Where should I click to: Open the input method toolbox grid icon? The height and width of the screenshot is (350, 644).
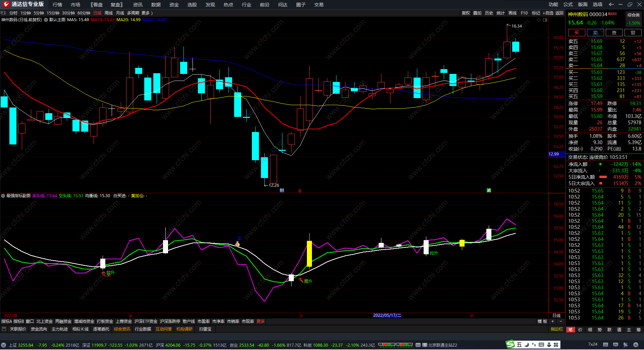[556, 345]
